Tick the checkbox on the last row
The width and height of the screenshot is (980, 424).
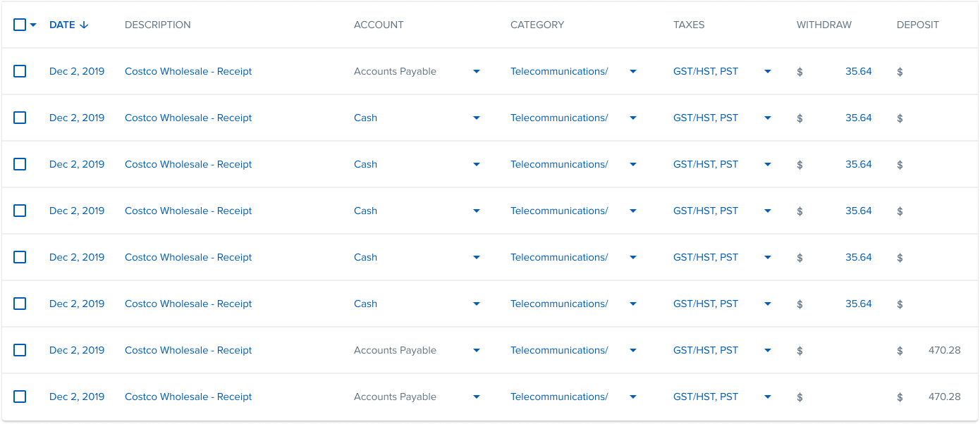tap(20, 397)
